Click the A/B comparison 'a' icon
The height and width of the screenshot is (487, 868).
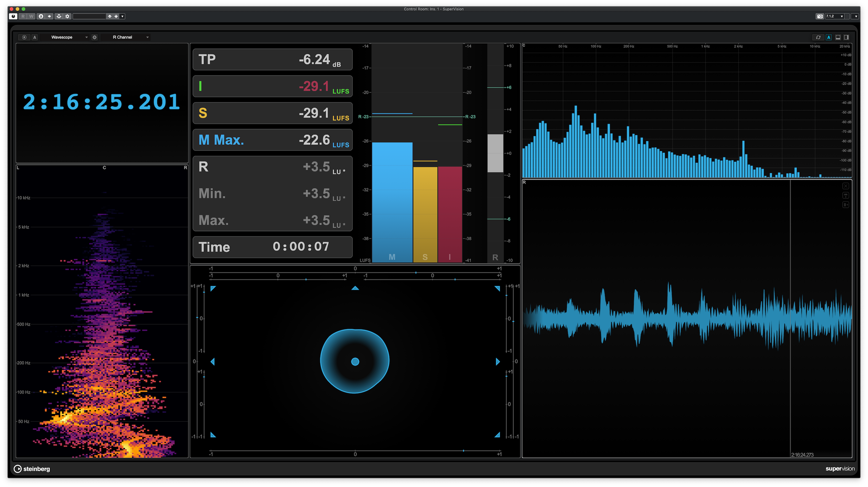(x=41, y=16)
